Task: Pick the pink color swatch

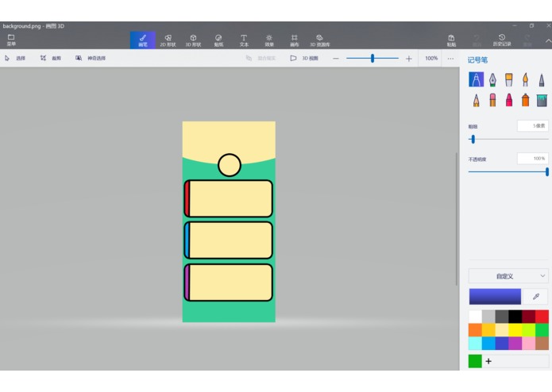Action: [529, 343]
